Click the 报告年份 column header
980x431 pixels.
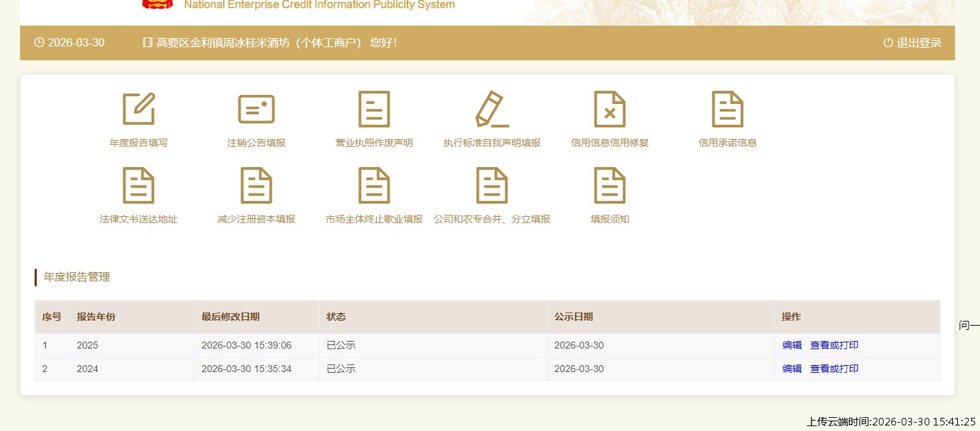click(96, 317)
